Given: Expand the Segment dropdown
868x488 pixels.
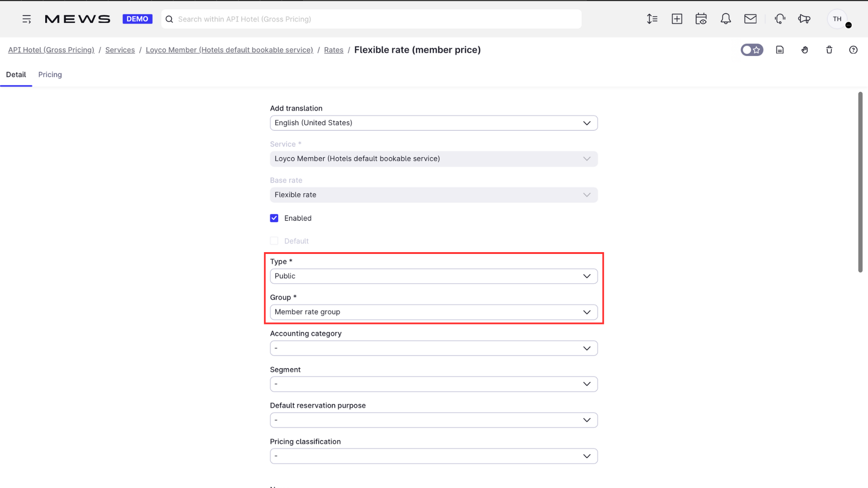Looking at the screenshot, I should coord(434,384).
